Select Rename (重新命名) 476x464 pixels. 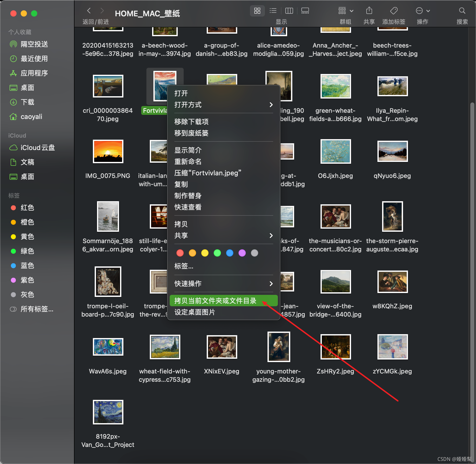[x=224, y=162]
